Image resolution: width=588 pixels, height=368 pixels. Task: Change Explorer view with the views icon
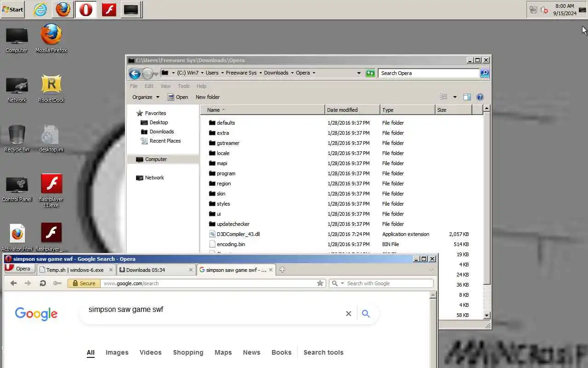pos(444,97)
